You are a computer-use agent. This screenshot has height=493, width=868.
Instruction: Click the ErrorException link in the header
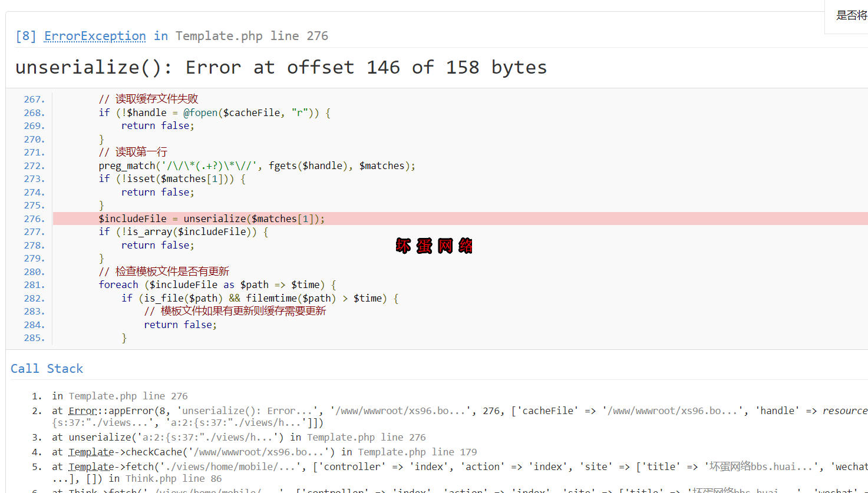[x=95, y=36]
